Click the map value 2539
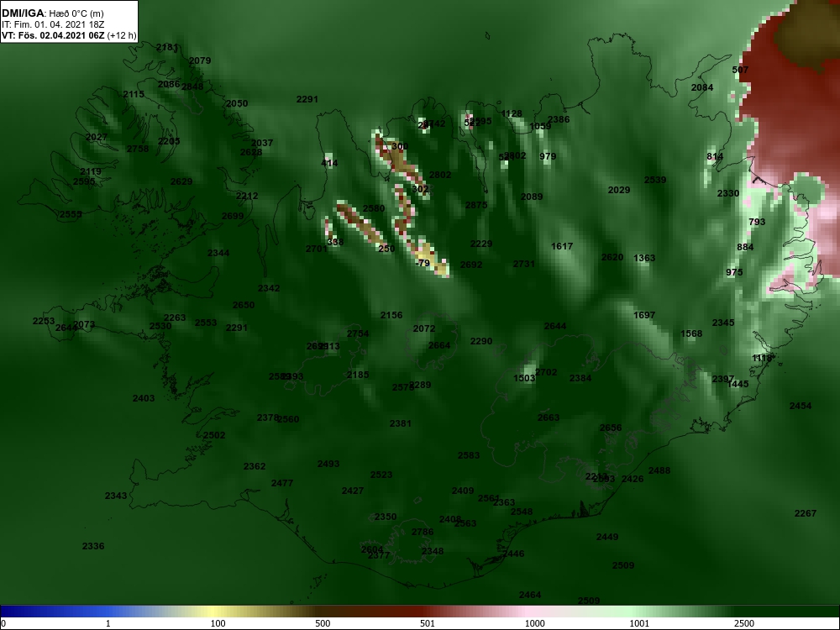 (x=654, y=180)
